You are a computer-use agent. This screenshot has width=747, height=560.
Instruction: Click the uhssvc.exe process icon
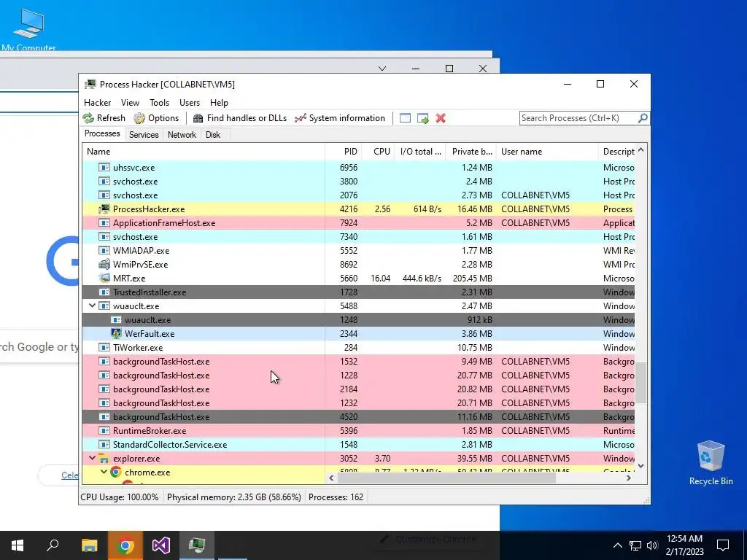coord(104,168)
